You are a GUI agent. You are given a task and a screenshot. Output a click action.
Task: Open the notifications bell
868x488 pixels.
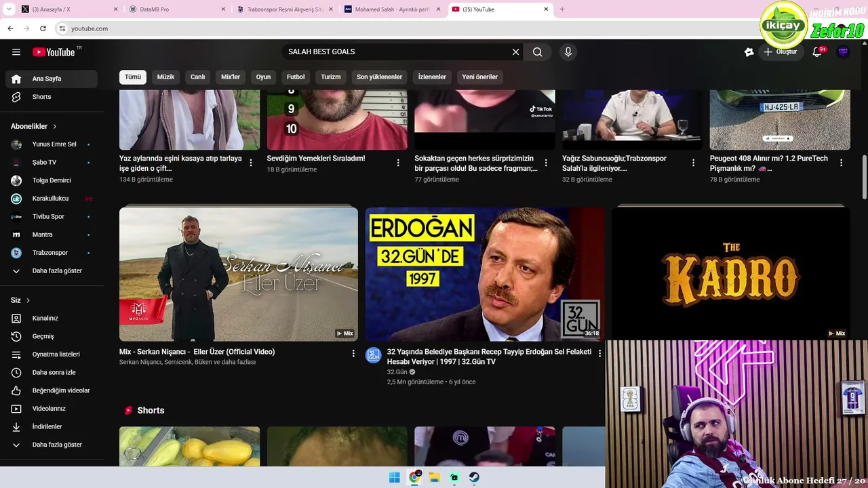click(817, 52)
